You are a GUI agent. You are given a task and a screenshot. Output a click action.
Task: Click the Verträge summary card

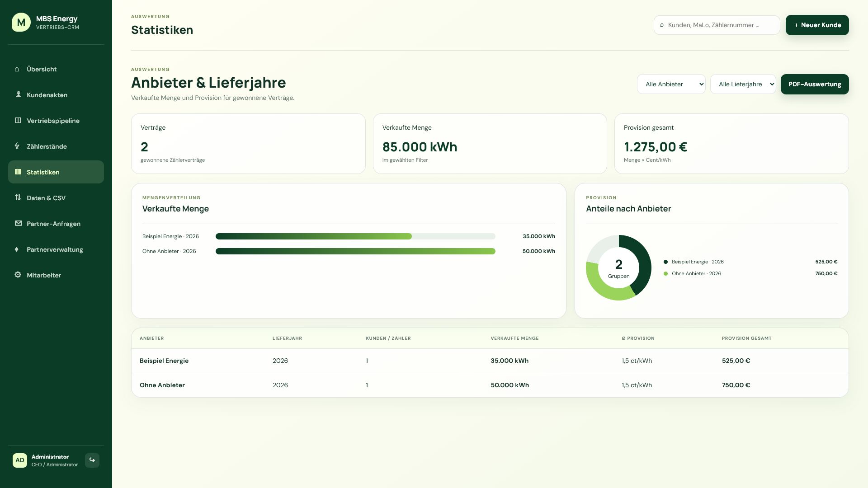[x=248, y=144]
